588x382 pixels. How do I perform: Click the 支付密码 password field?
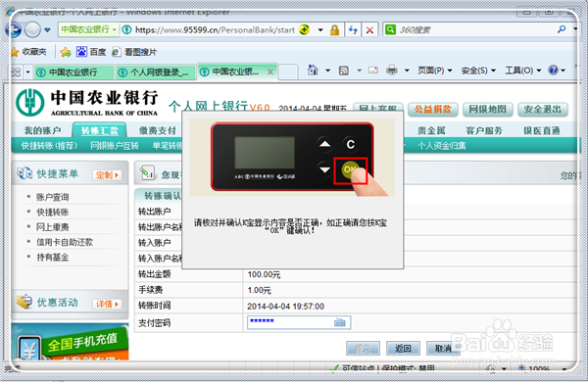coord(299,322)
